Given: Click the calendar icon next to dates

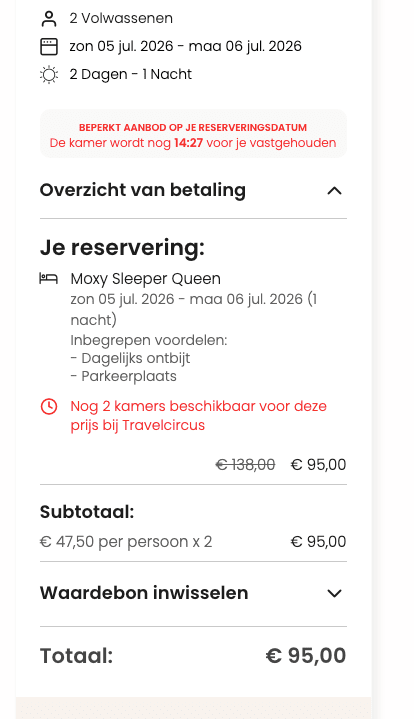Looking at the screenshot, I should pos(49,47).
